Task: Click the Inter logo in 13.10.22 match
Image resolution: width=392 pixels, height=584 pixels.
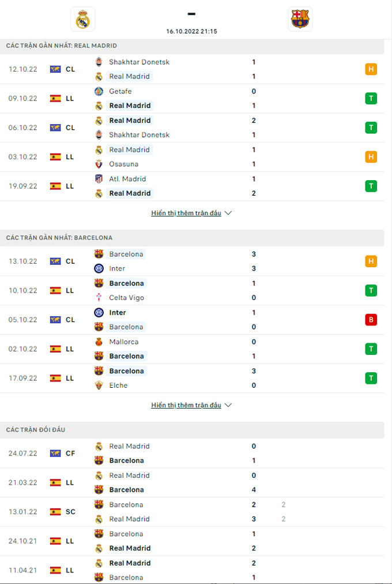Action: pyautogui.click(x=99, y=268)
